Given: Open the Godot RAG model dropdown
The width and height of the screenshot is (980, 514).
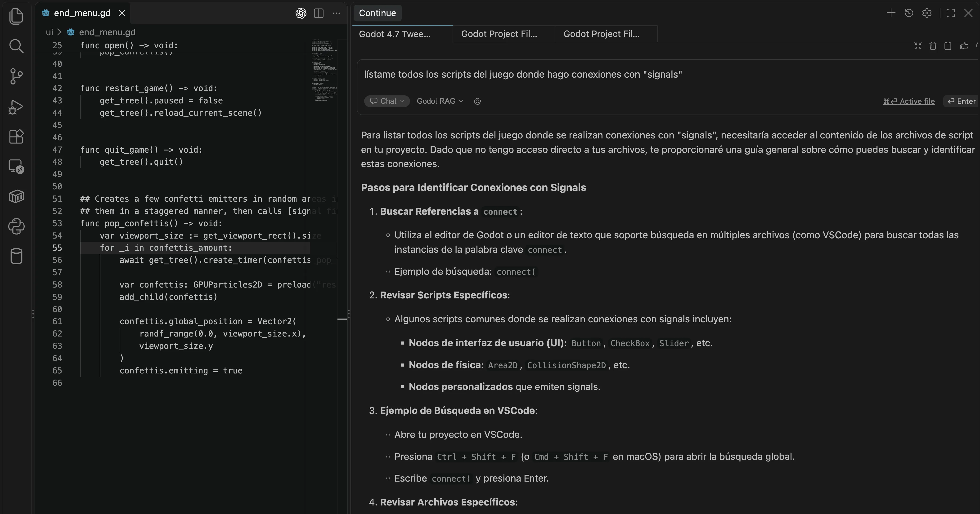Looking at the screenshot, I should 440,101.
